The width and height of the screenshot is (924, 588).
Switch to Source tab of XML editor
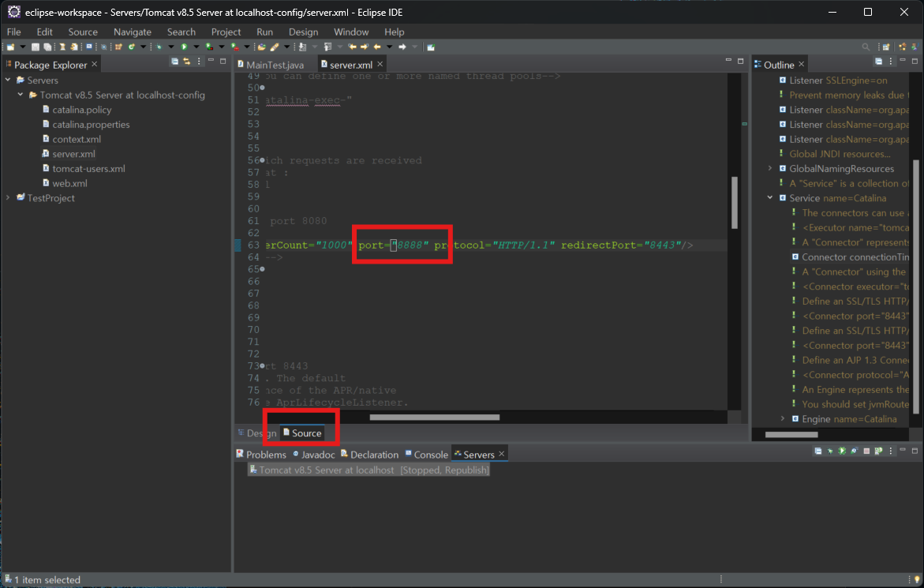coord(302,433)
